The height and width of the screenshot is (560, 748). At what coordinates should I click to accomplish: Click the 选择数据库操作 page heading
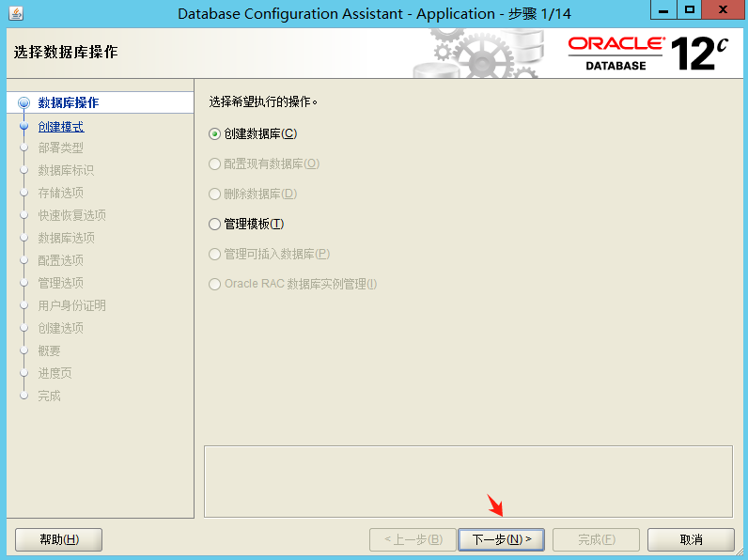[x=66, y=52]
